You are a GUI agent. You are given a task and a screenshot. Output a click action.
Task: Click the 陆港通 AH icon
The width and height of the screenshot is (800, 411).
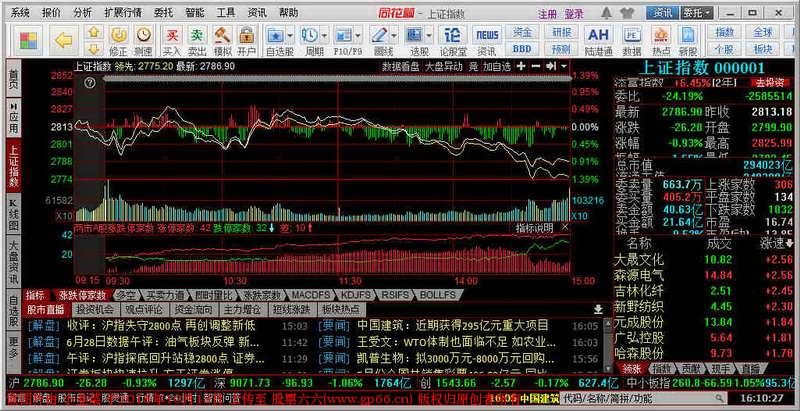coord(598,41)
